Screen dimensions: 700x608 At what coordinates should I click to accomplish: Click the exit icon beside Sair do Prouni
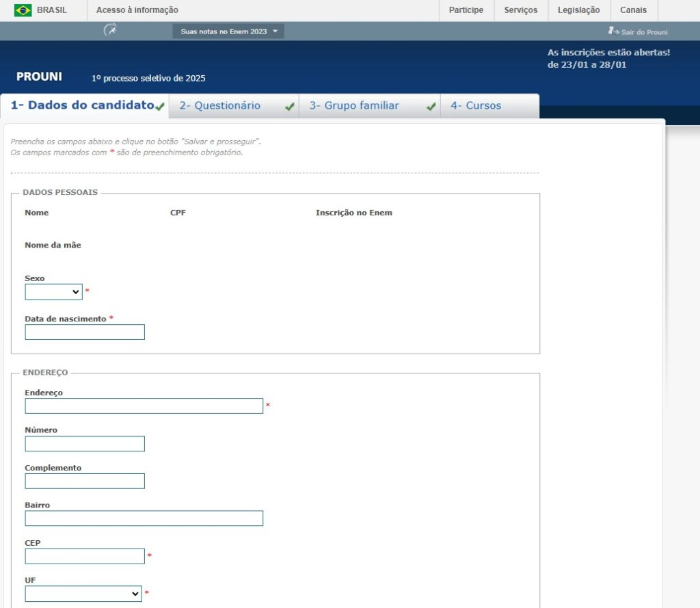coord(613,31)
